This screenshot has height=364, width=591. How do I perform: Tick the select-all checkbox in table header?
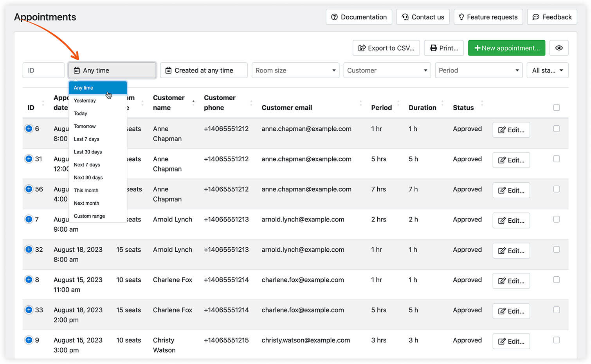(x=557, y=107)
